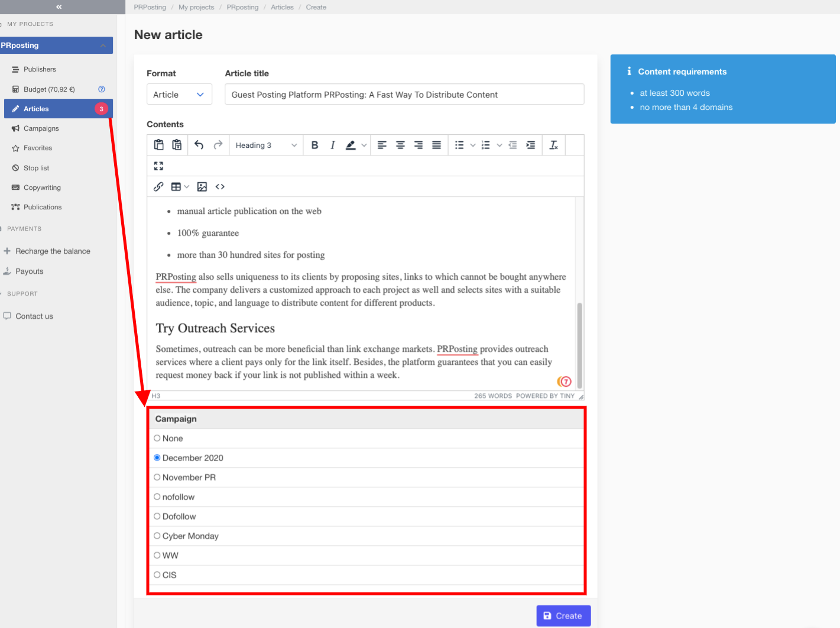Open the source code view
The image size is (840, 628).
[x=220, y=187]
